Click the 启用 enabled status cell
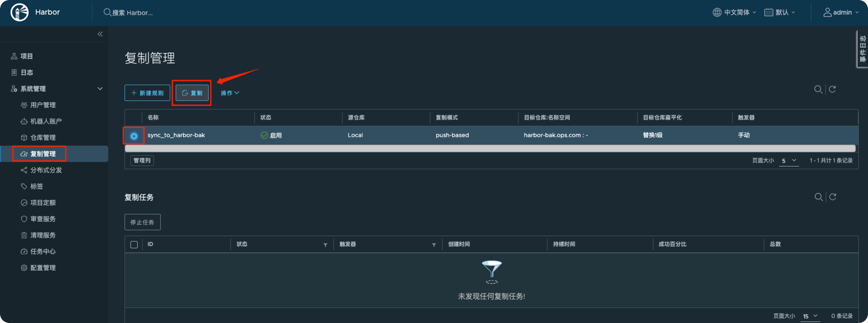 point(271,135)
